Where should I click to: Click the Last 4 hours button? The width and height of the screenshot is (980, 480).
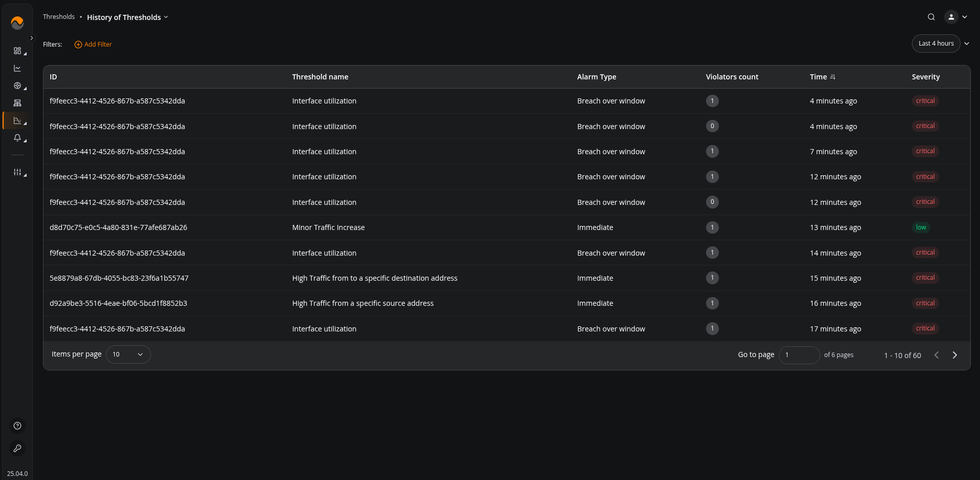[x=935, y=44]
